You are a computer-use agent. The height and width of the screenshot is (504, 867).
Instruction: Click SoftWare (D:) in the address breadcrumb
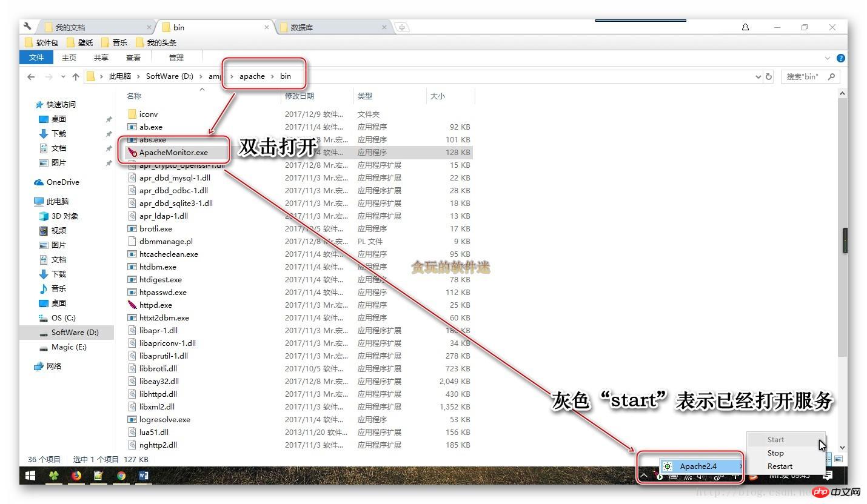click(x=170, y=76)
